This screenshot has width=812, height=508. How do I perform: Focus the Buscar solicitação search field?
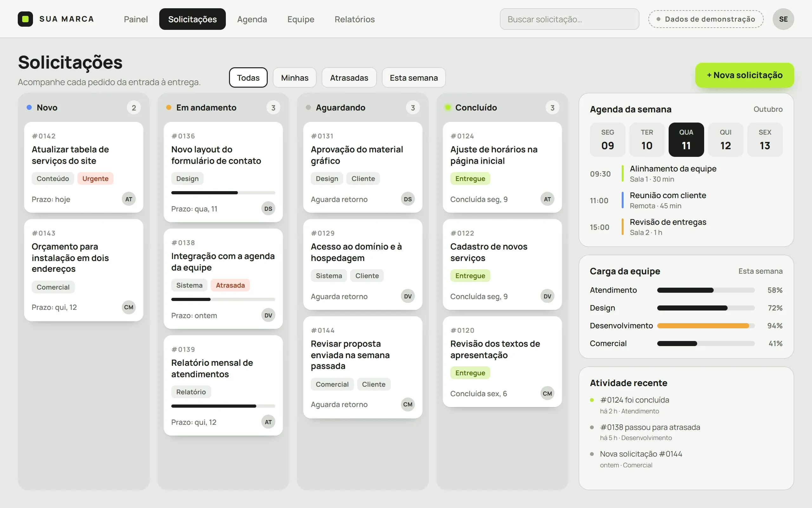569,19
